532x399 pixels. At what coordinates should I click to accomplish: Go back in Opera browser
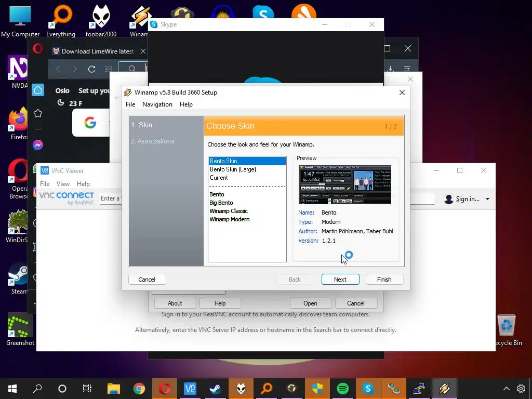(x=58, y=69)
